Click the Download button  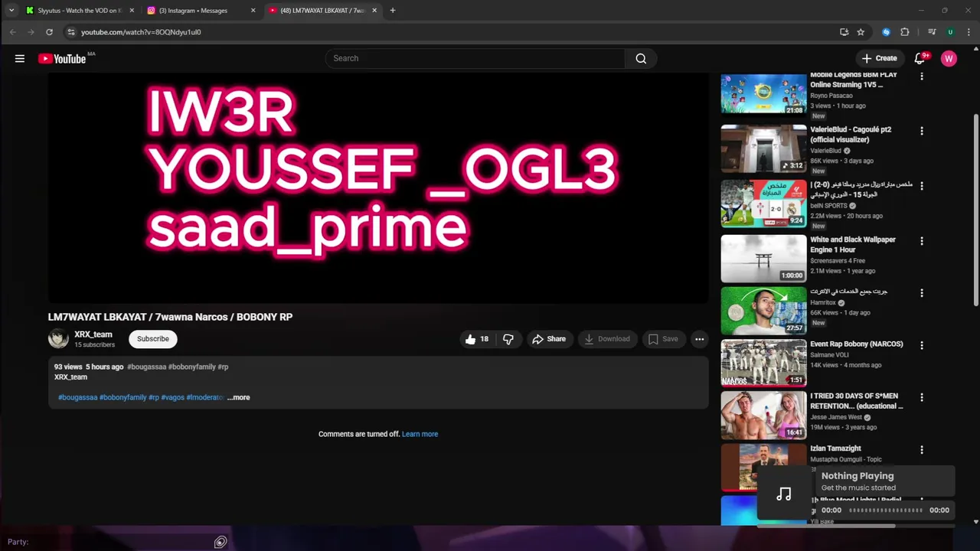coord(607,339)
